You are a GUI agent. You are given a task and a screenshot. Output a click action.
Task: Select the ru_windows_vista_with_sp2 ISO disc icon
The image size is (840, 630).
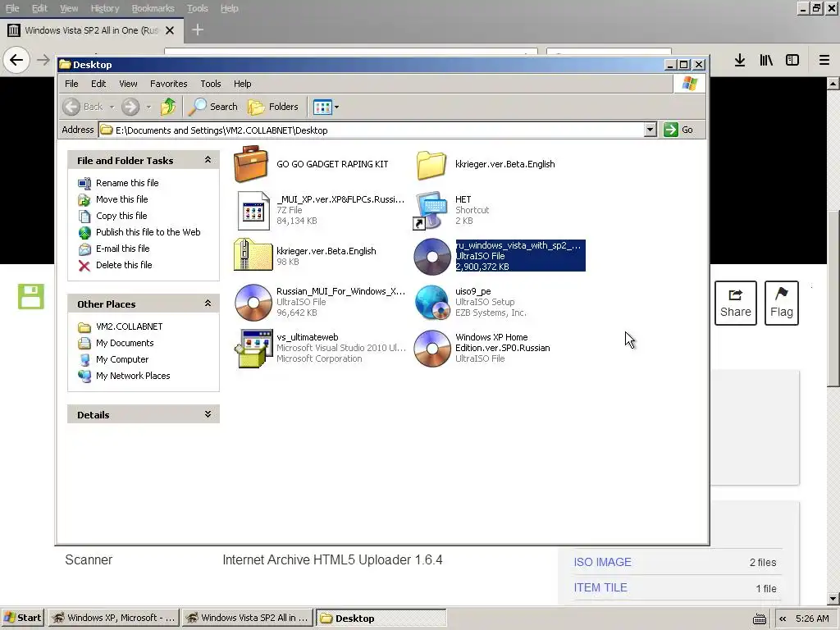click(x=432, y=257)
